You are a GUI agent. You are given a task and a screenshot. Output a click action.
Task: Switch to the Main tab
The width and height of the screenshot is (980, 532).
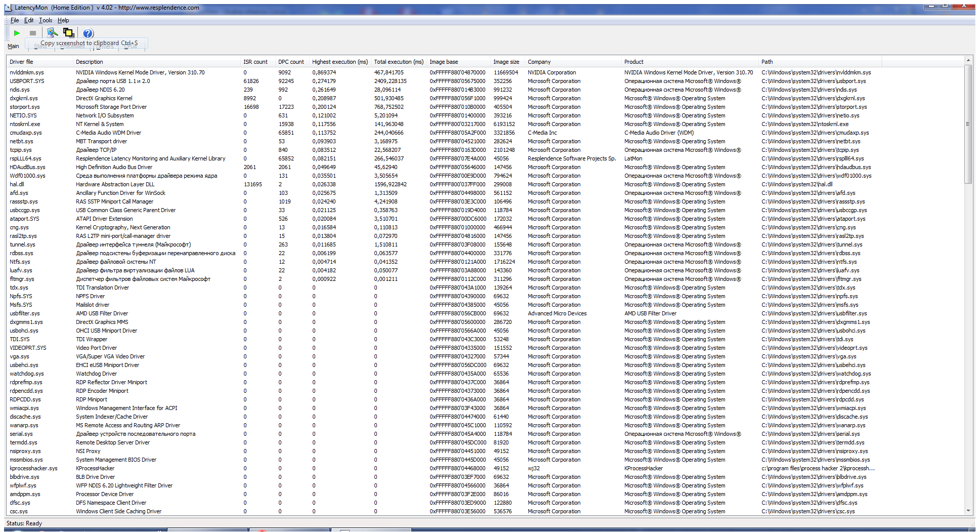click(x=13, y=46)
